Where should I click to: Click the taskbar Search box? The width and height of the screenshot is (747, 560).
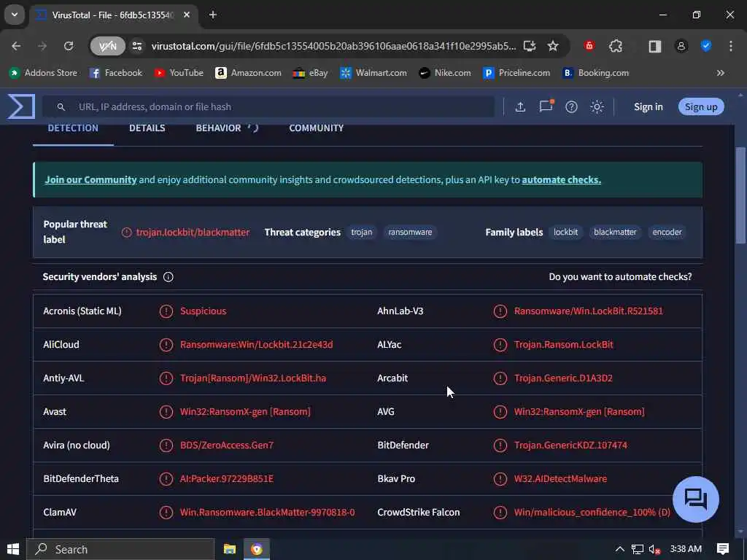(x=120, y=550)
